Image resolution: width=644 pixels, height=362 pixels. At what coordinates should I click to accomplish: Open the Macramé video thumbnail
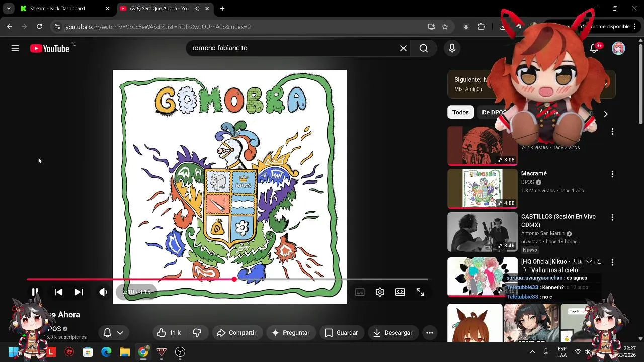click(x=482, y=189)
